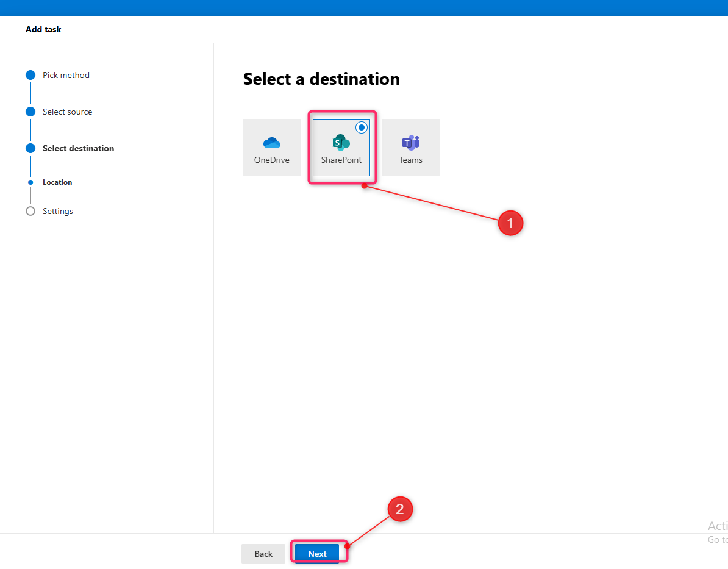Choose the SharePoint destination tile
The height and width of the screenshot is (569, 728).
[341, 147]
